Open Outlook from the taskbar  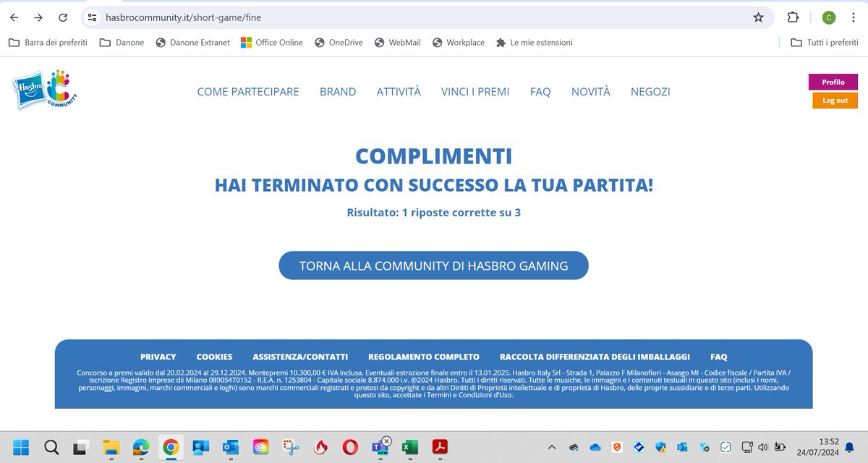point(231,447)
